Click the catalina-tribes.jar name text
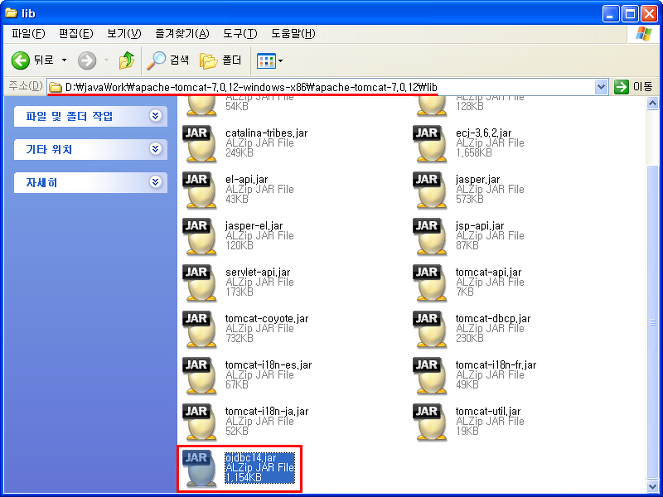 266,133
